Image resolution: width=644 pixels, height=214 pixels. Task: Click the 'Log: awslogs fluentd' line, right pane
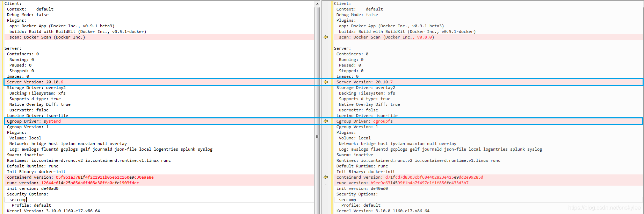pyautogui.click(x=440, y=149)
